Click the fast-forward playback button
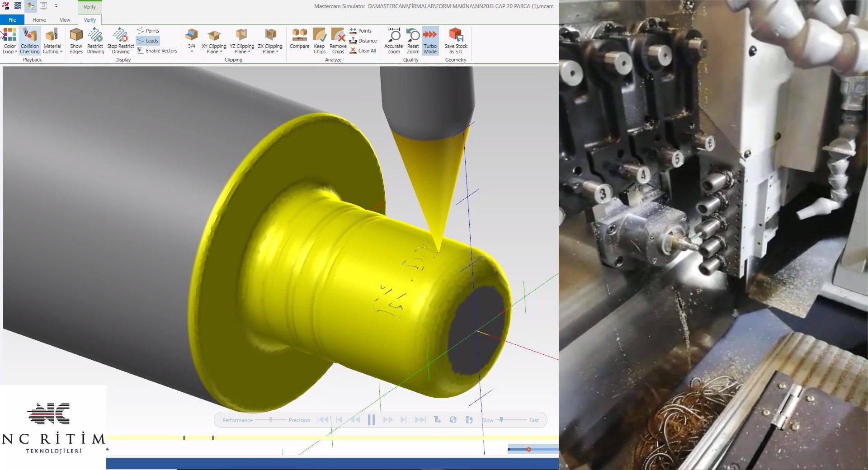The width and height of the screenshot is (868, 470). [388, 420]
